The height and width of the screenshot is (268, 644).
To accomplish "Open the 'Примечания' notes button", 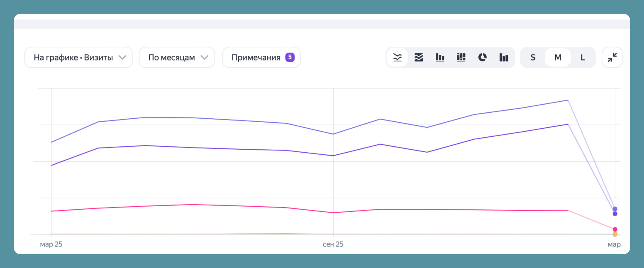I will pyautogui.click(x=261, y=57).
